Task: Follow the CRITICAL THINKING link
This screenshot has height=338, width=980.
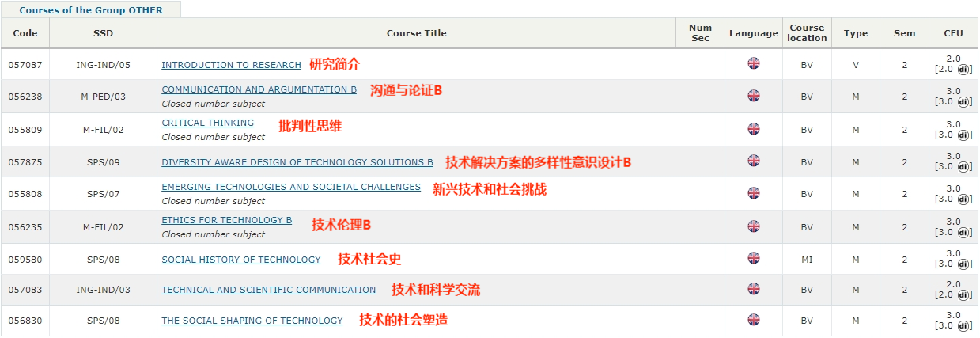Action: pyautogui.click(x=208, y=123)
